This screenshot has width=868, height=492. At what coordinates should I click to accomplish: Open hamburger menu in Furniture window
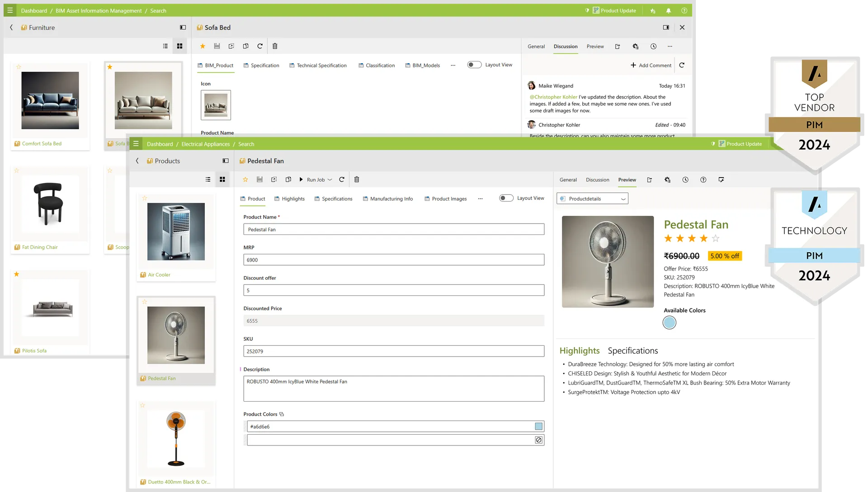tap(10, 10)
